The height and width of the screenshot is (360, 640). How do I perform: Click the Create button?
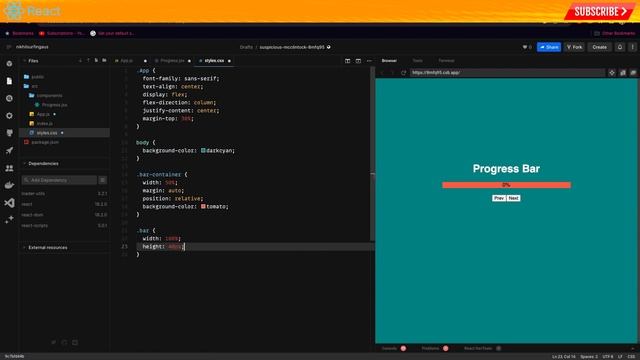(x=599, y=47)
